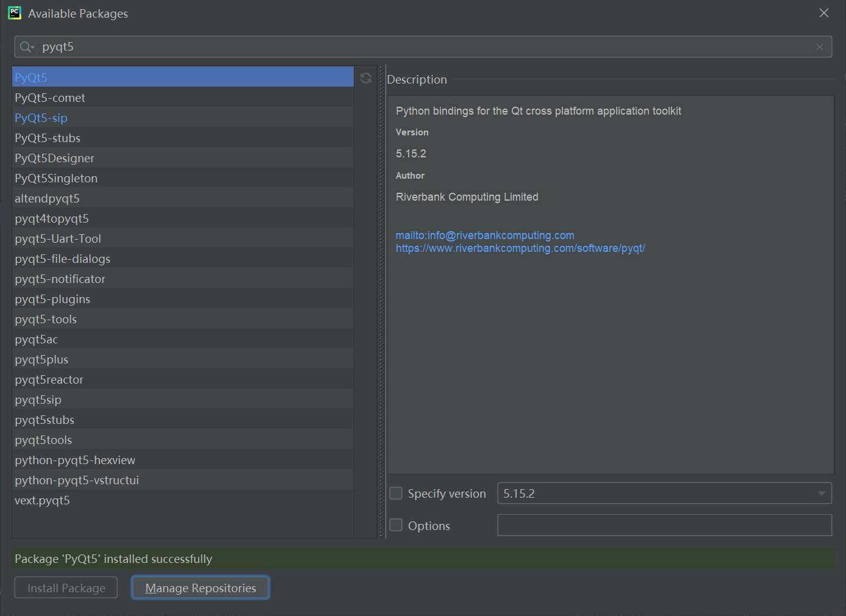Close the Available Packages dialog
The width and height of the screenshot is (846, 616).
point(824,13)
